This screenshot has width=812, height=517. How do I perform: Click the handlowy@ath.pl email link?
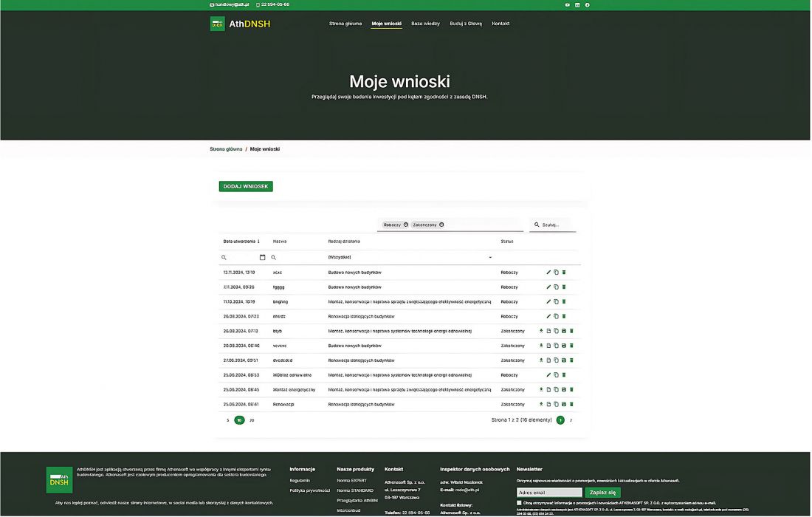(x=230, y=4)
